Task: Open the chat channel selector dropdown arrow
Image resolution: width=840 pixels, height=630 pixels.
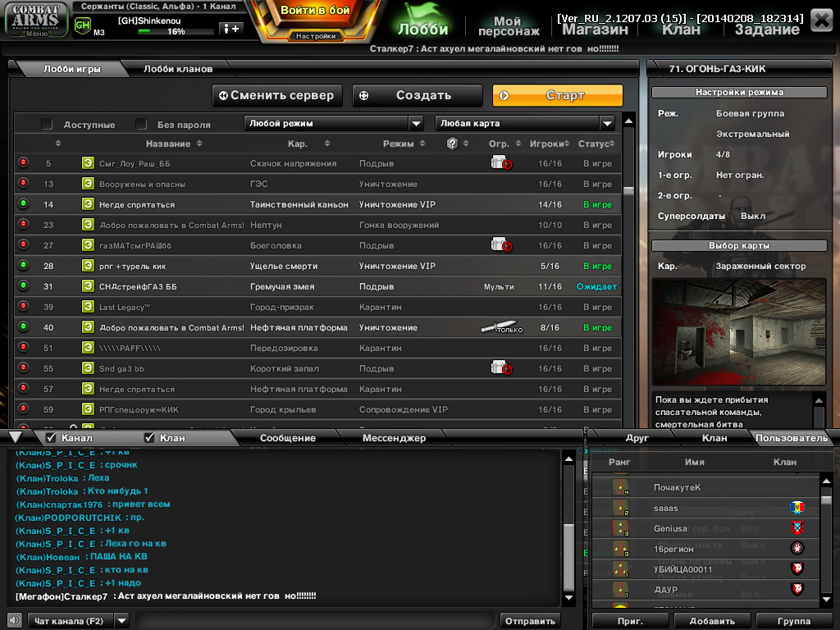Action: click(x=122, y=621)
